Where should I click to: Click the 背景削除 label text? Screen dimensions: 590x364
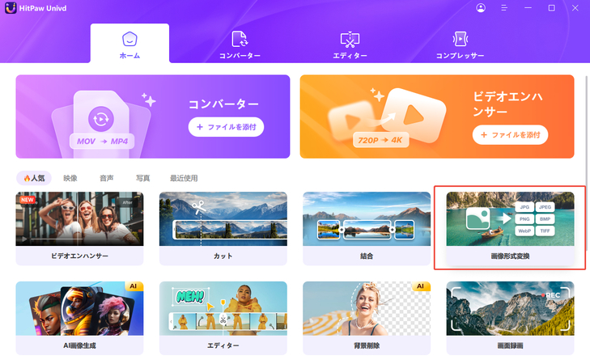367,345
